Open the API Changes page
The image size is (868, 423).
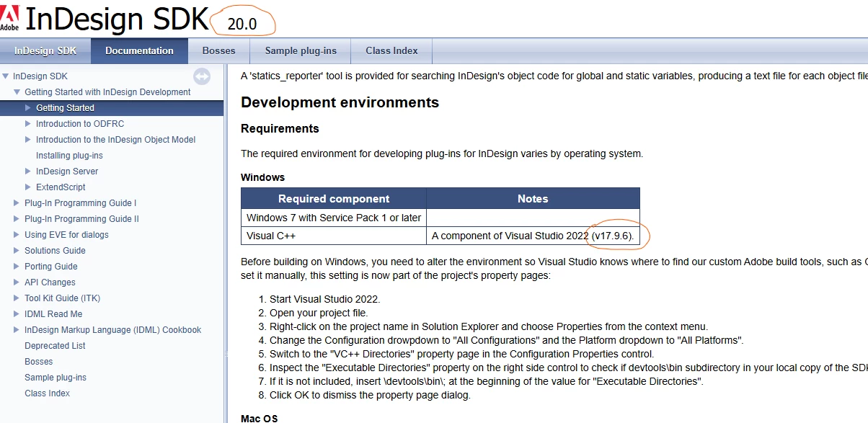50,282
